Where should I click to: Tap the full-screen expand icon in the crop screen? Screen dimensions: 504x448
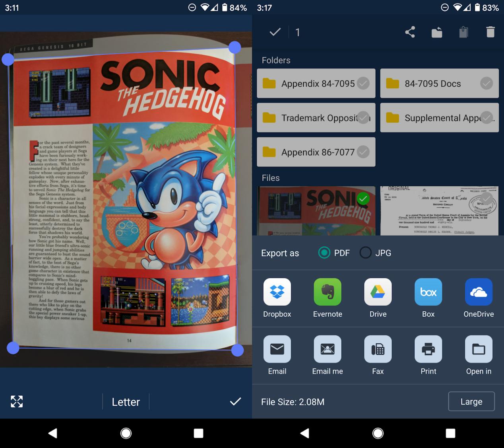[x=17, y=401]
